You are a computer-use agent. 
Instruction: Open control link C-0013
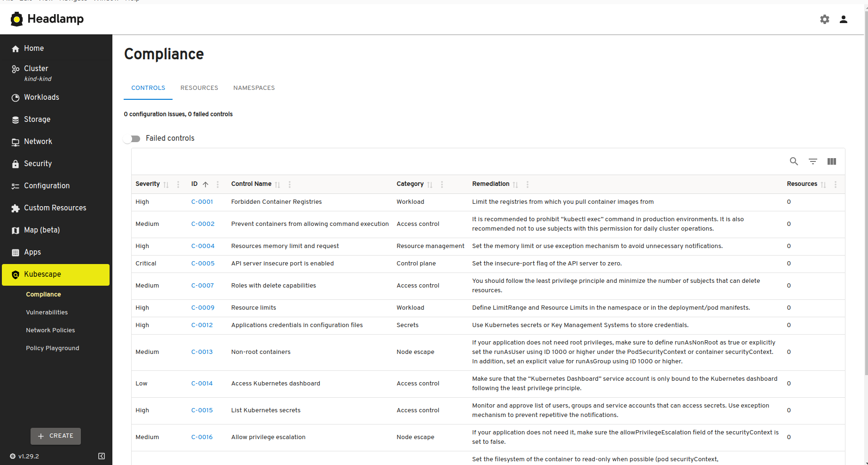(x=202, y=352)
